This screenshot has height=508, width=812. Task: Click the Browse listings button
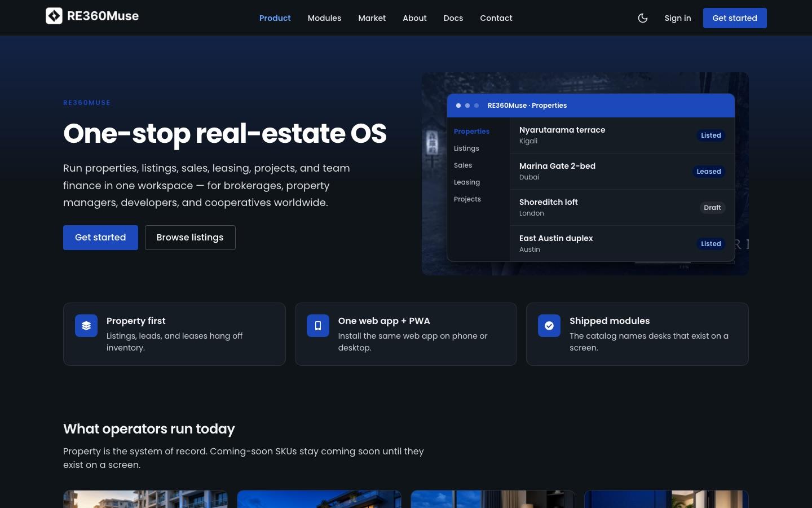190,238
